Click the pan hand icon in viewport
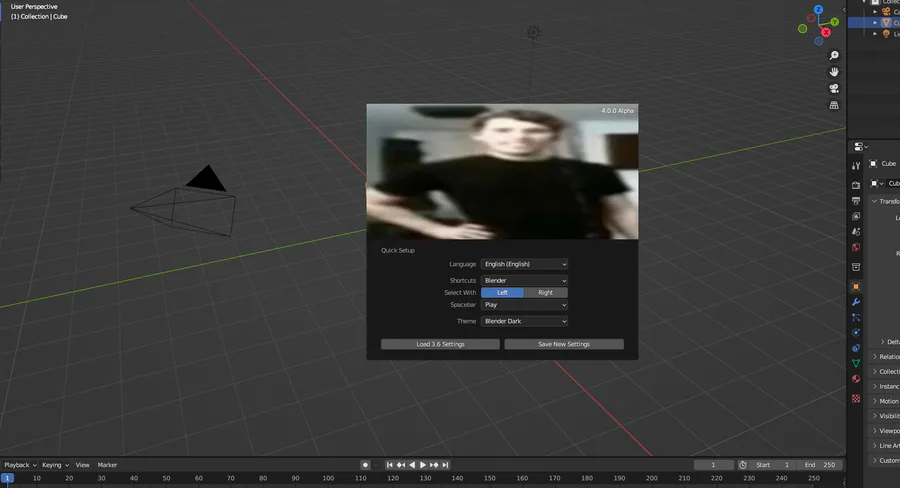This screenshot has width=900, height=488. (x=834, y=72)
